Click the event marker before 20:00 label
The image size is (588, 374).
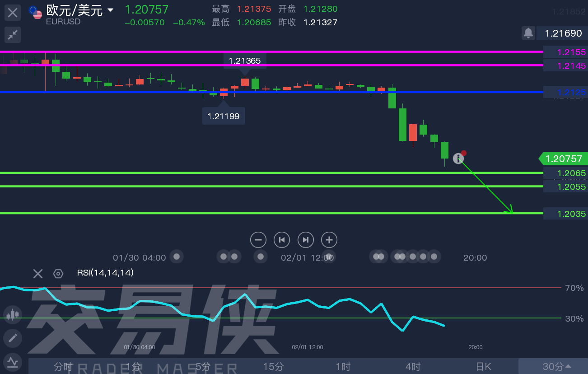click(434, 257)
